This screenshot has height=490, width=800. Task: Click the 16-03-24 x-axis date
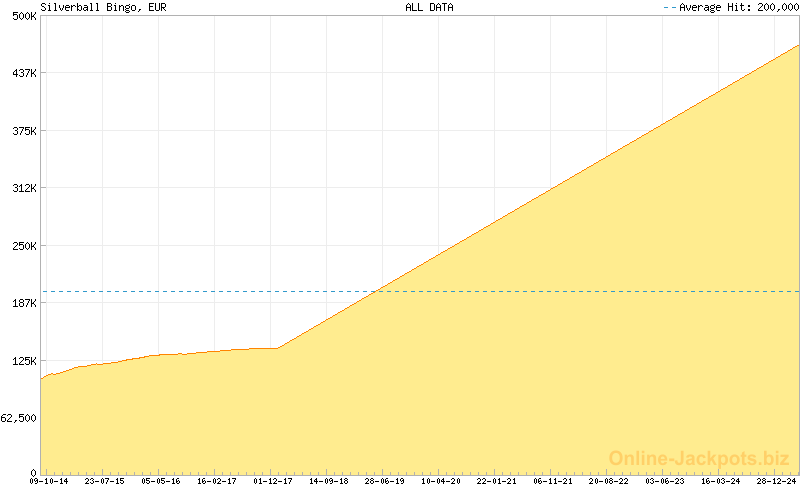coord(721,481)
